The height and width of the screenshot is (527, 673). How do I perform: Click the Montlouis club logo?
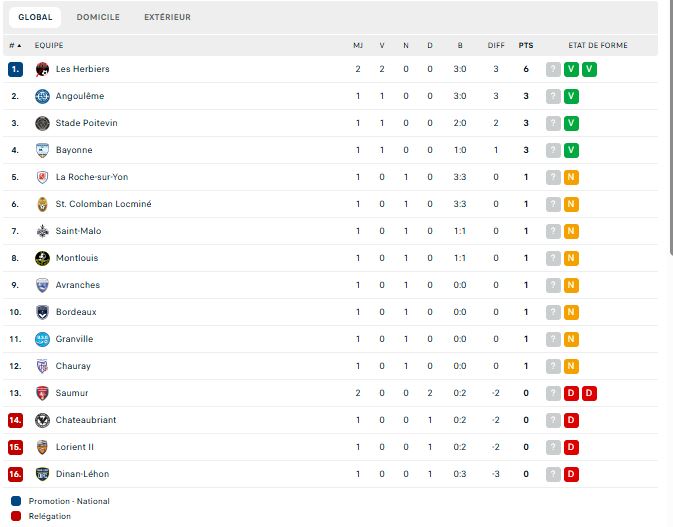[42, 258]
